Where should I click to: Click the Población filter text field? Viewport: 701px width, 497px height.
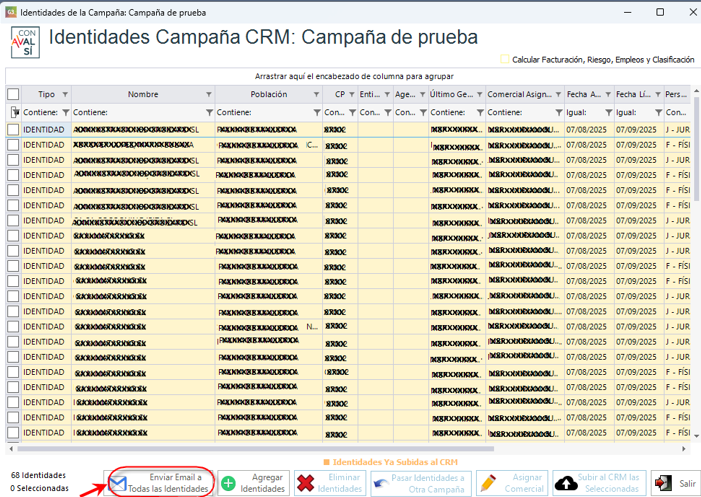(260, 112)
